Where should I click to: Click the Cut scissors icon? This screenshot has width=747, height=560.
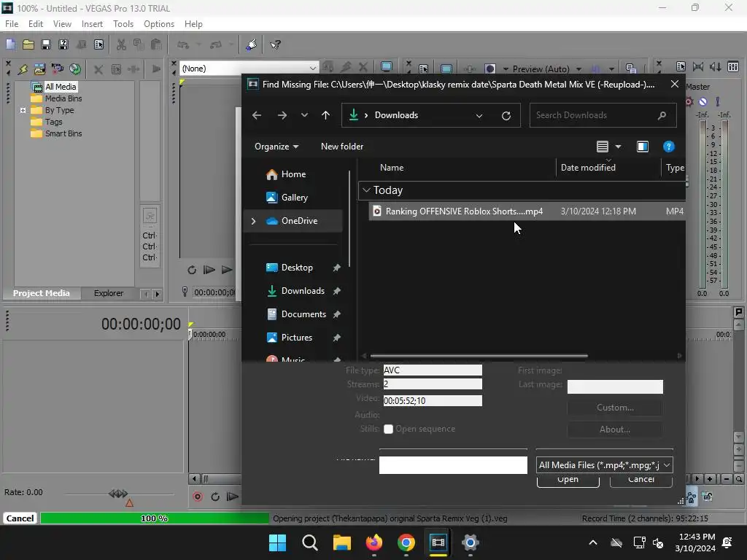click(121, 44)
